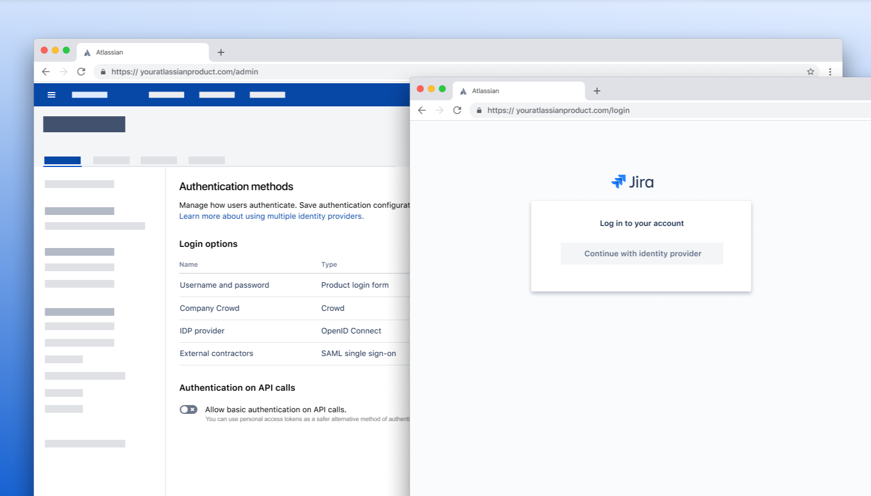Click the 'Crowd' type cell

coord(333,308)
